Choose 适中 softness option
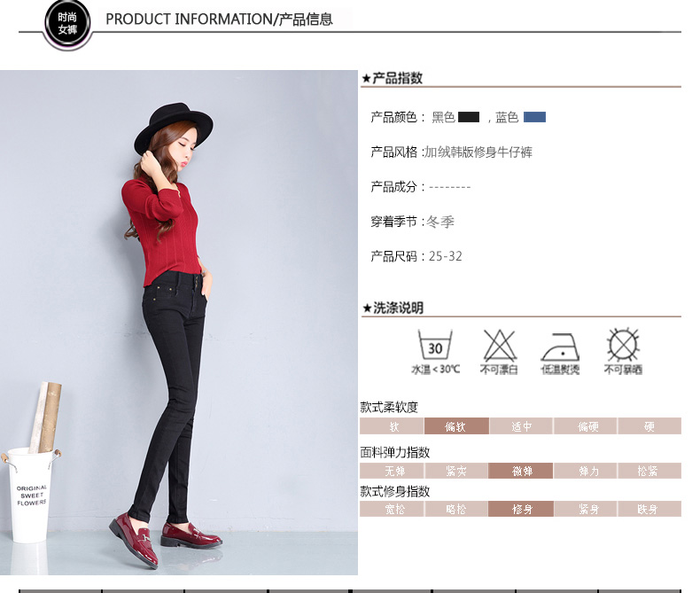Viewport: 700px width, 593px height. (521, 426)
